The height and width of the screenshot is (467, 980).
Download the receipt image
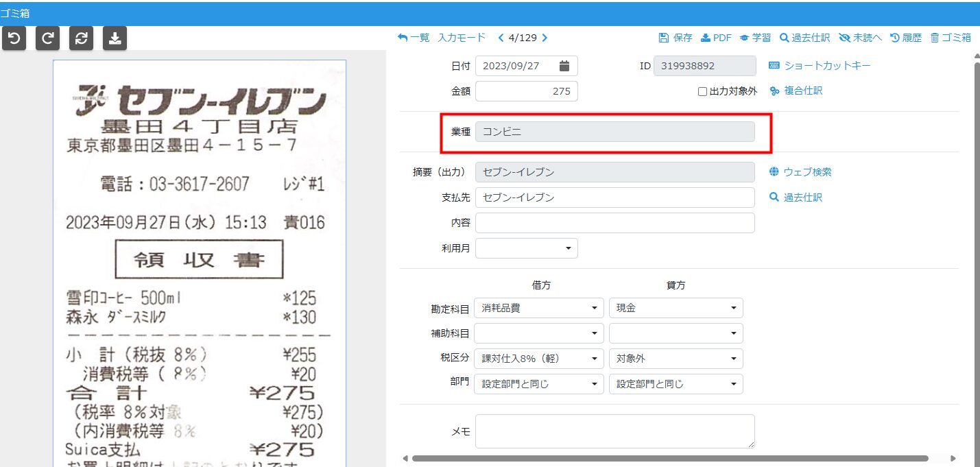tap(115, 38)
